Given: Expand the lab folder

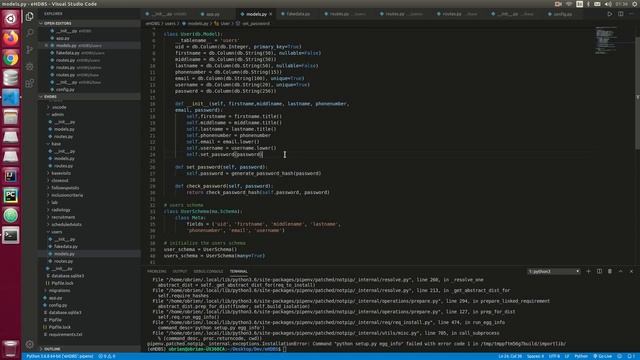Looking at the screenshot, I should click(x=54, y=202).
